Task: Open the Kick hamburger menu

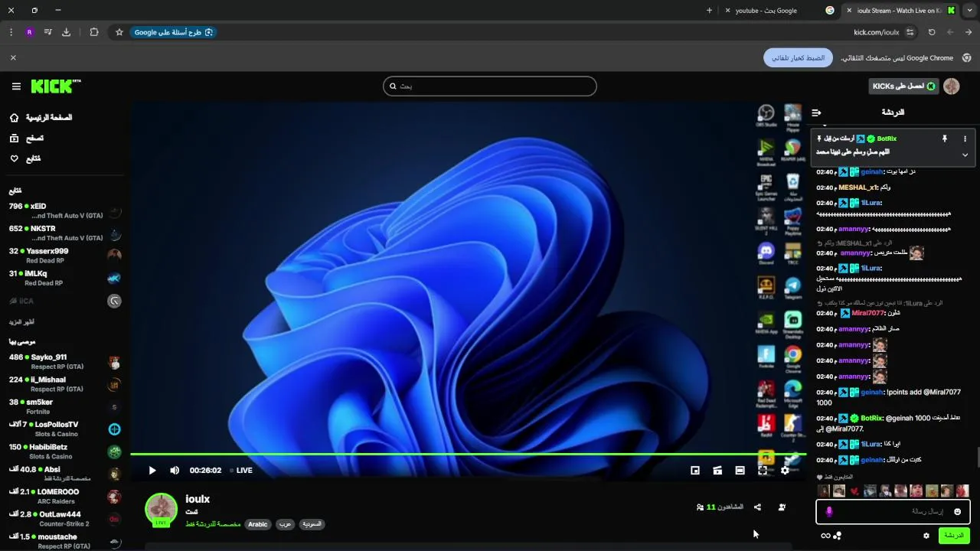Action: pyautogui.click(x=16, y=86)
